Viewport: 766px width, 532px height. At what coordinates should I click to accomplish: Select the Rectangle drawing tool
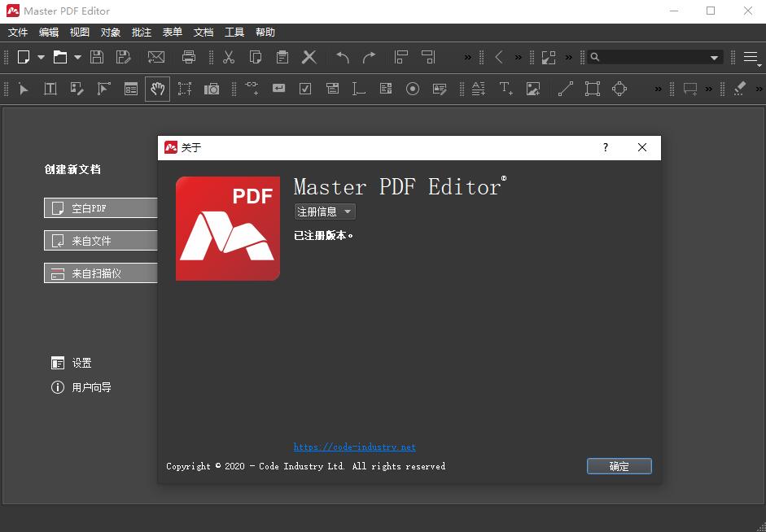tap(593, 89)
